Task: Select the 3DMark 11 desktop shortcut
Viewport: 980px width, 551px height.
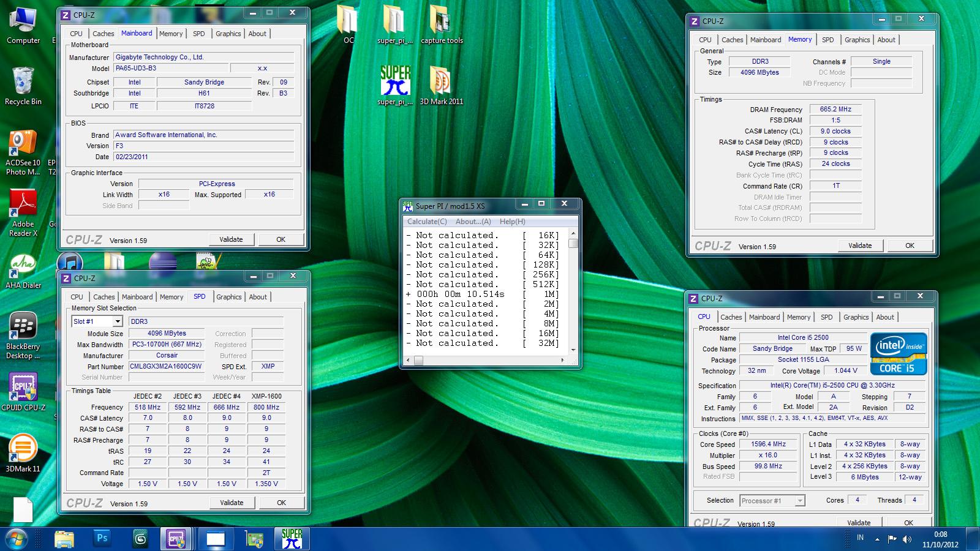Action: click(23, 454)
